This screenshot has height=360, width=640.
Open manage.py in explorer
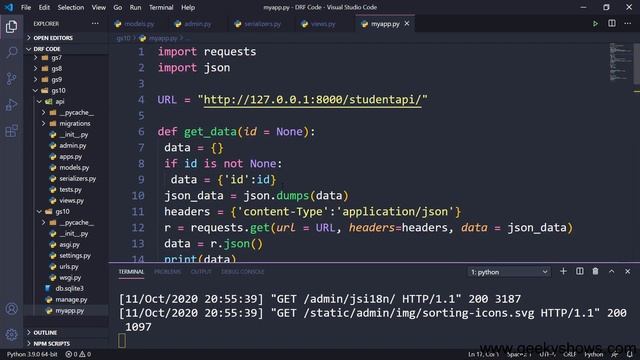pos(71,300)
